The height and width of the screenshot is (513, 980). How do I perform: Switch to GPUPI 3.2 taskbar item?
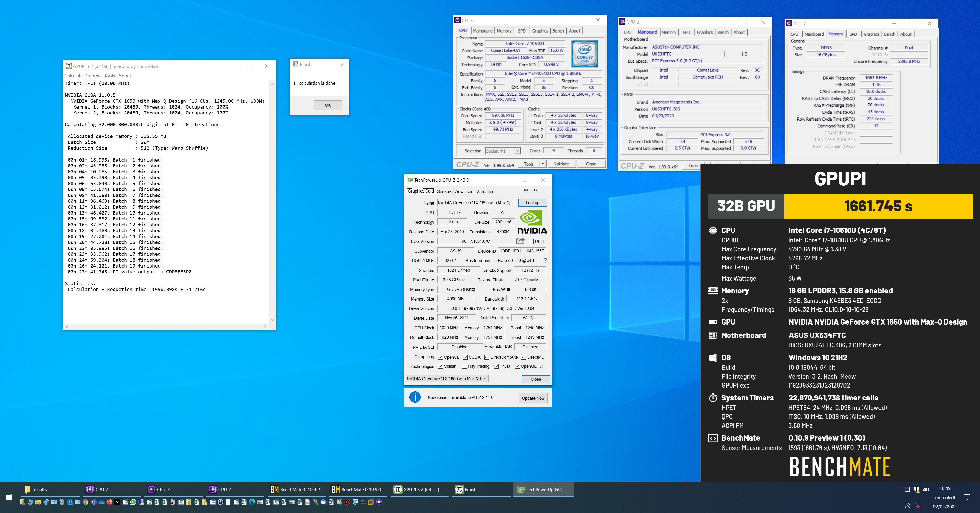420,489
